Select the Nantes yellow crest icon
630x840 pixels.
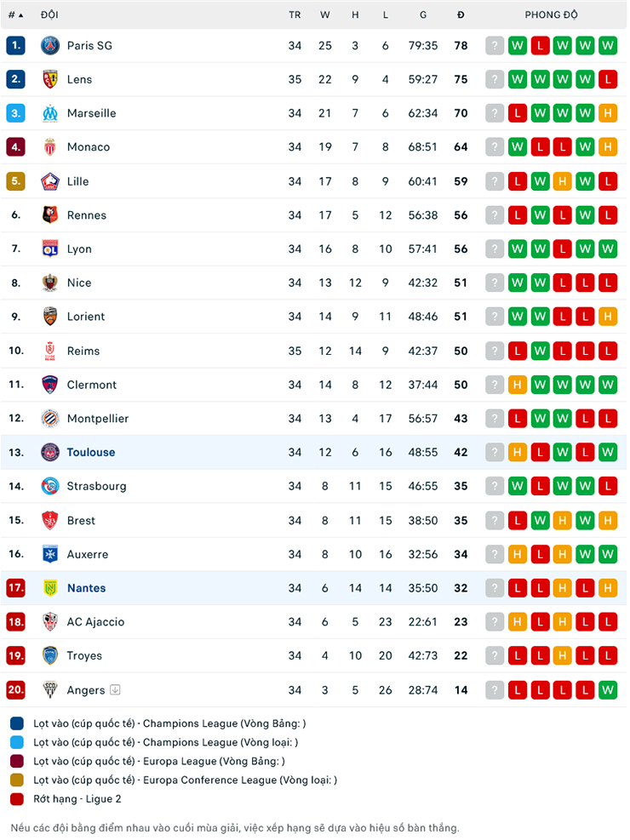coord(50,588)
